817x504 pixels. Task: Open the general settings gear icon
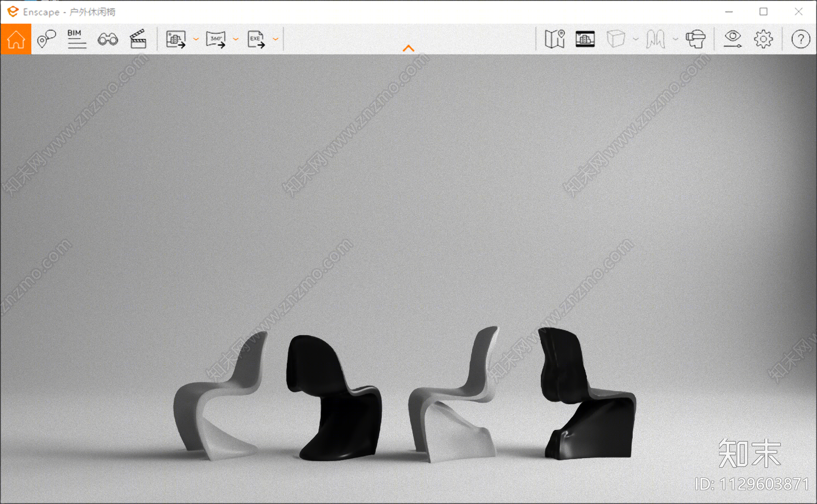(x=763, y=39)
